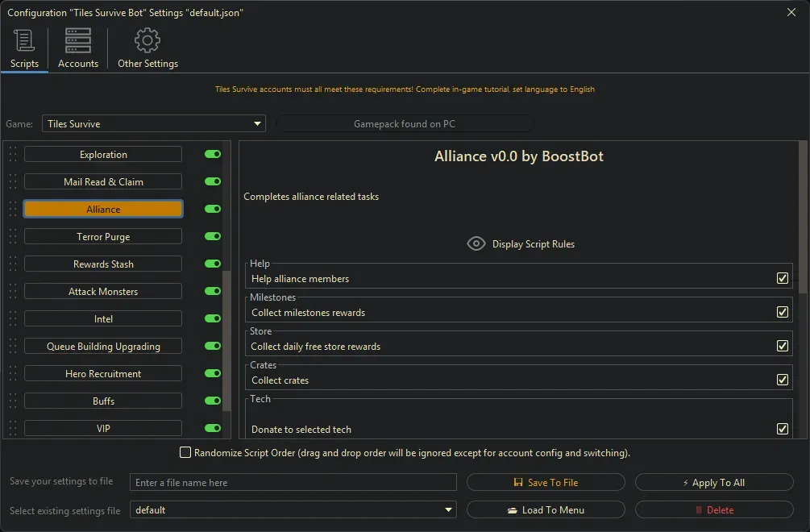Disable the Mail Read & Claim toggle
810x532 pixels.
(x=213, y=182)
